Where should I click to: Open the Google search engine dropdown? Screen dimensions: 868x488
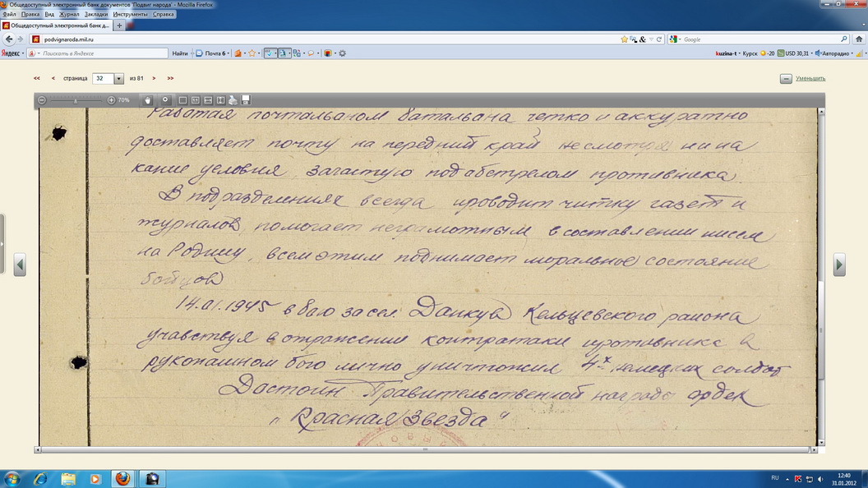[675, 39]
